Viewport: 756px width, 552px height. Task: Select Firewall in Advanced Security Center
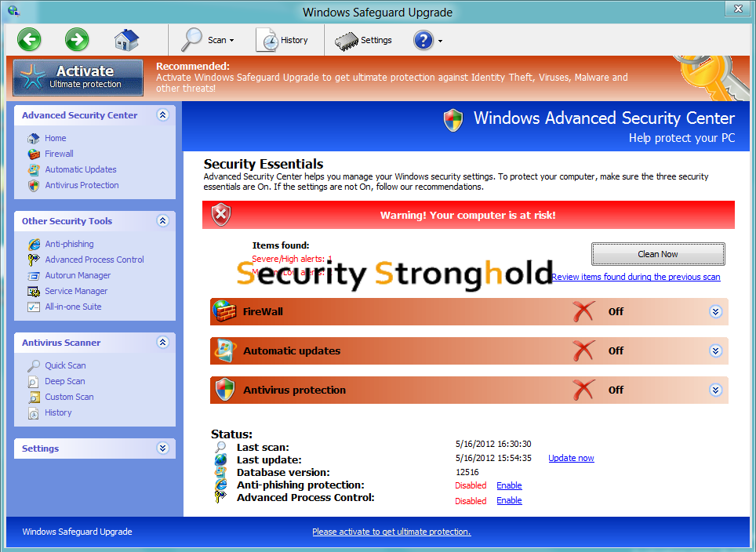pos(59,154)
